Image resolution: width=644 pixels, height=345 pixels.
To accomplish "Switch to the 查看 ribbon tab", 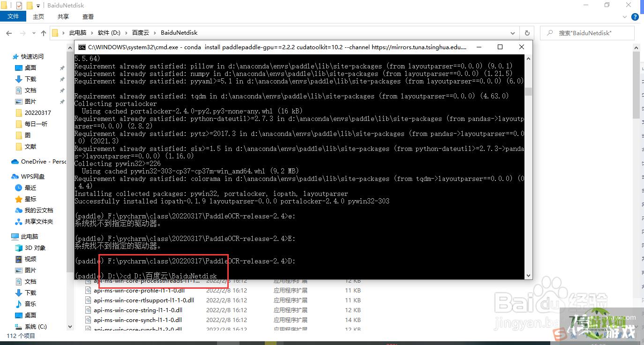I will 88,16.
